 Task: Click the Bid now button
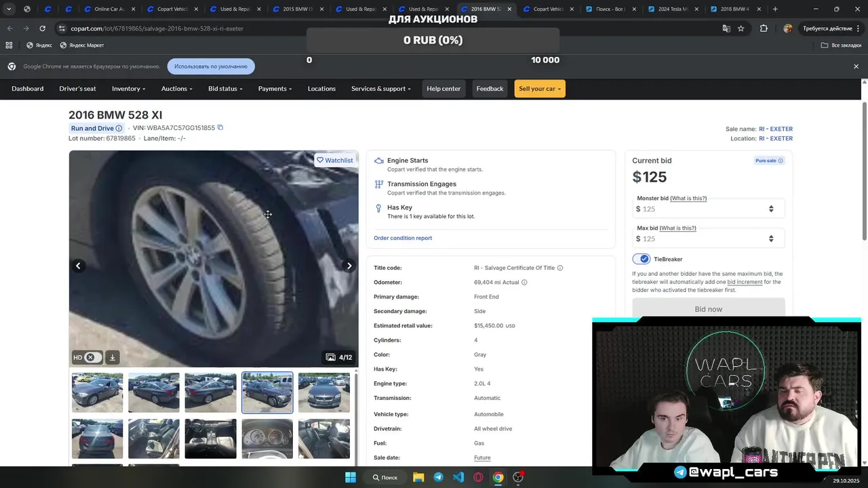pyautogui.click(x=709, y=309)
